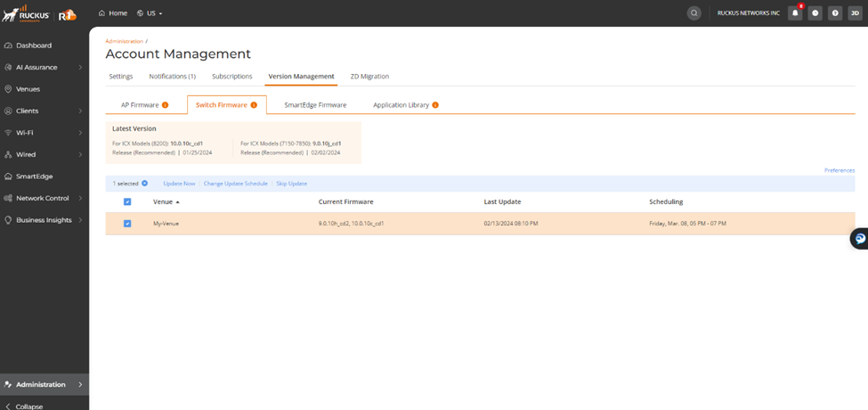Uncheck the My-Venue row checkbox
Viewport: 868px width, 410px height.
click(127, 224)
